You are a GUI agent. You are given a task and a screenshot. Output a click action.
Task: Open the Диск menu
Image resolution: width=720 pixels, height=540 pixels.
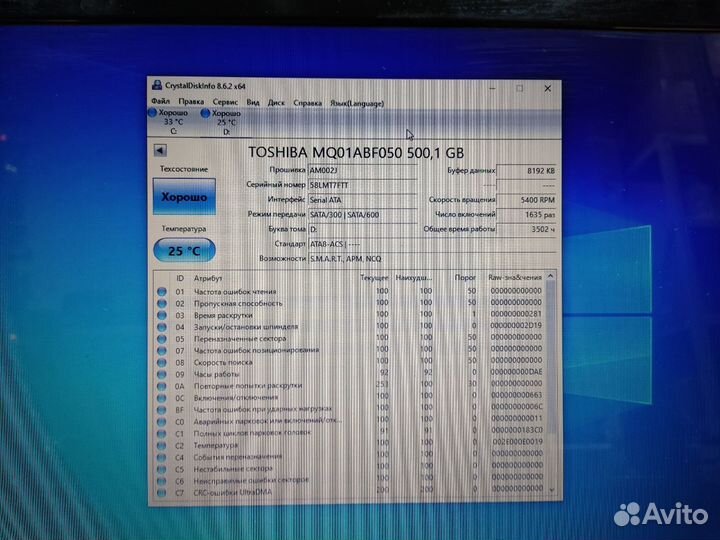[276, 102]
